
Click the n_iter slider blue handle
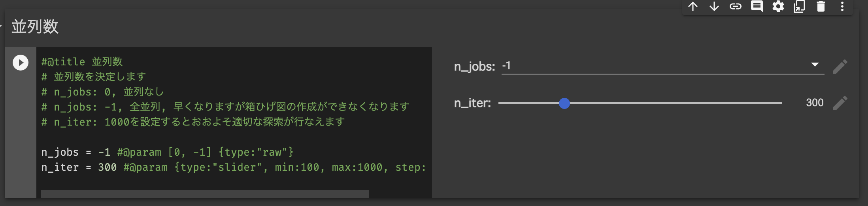[564, 103]
